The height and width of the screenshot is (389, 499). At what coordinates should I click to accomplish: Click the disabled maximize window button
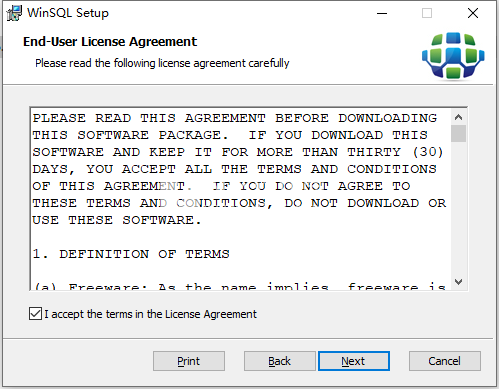point(427,14)
